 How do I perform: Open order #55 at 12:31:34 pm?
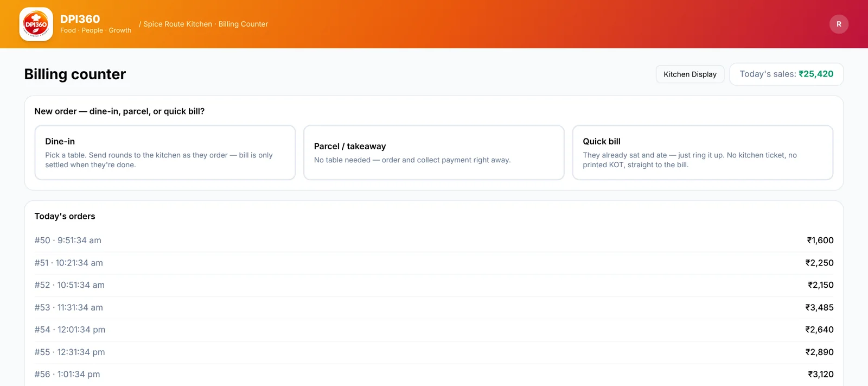(434, 352)
